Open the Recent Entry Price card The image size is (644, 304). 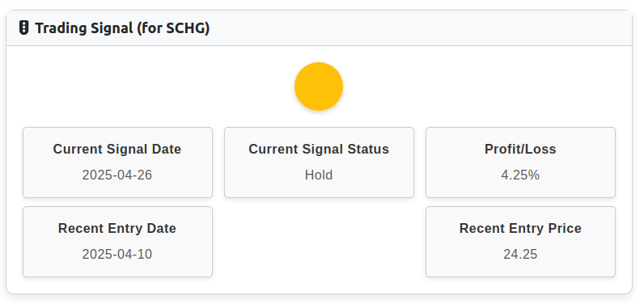(x=520, y=242)
